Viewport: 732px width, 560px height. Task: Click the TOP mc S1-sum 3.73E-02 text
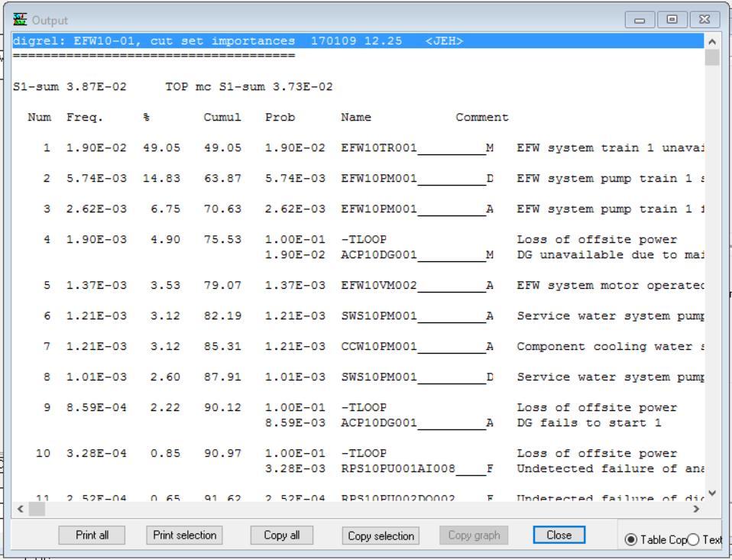(x=249, y=87)
